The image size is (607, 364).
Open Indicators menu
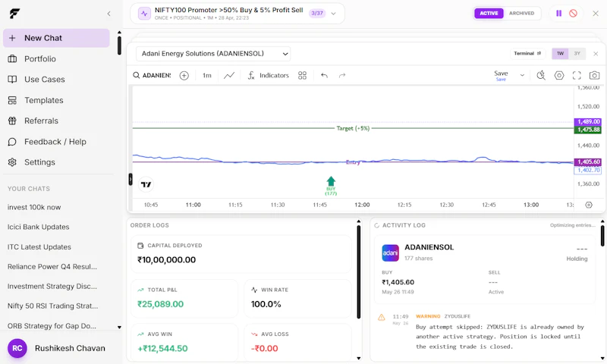pyautogui.click(x=269, y=75)
